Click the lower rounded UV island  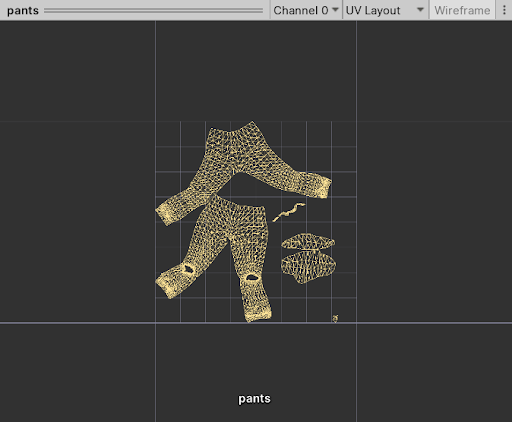[x=308, y=267]
